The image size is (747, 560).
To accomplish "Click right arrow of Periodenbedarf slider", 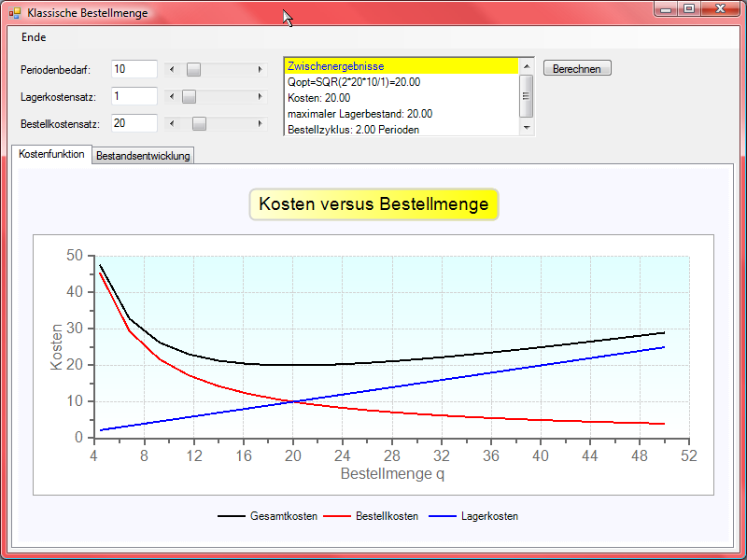I will point(260,69).
